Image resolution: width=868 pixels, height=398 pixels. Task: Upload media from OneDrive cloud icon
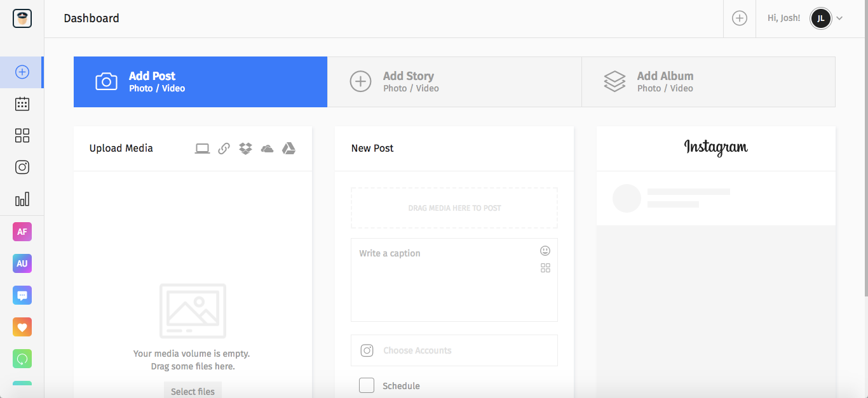267,149
